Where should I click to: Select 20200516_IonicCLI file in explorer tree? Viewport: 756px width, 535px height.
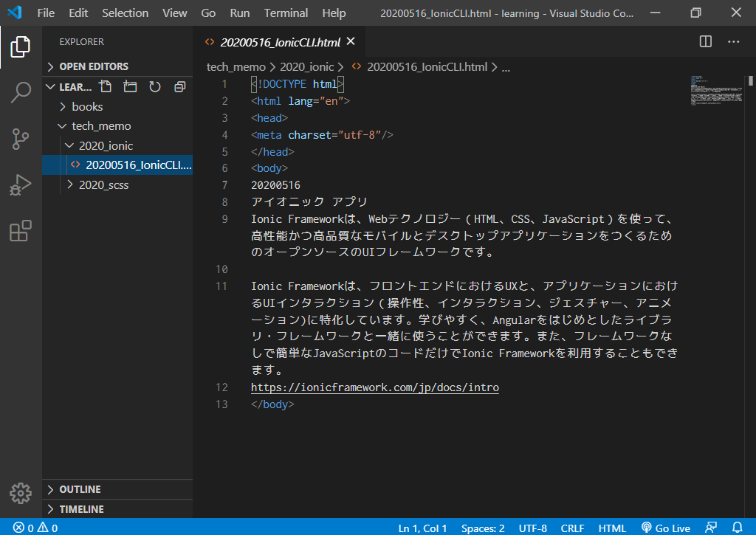(117, 165)
